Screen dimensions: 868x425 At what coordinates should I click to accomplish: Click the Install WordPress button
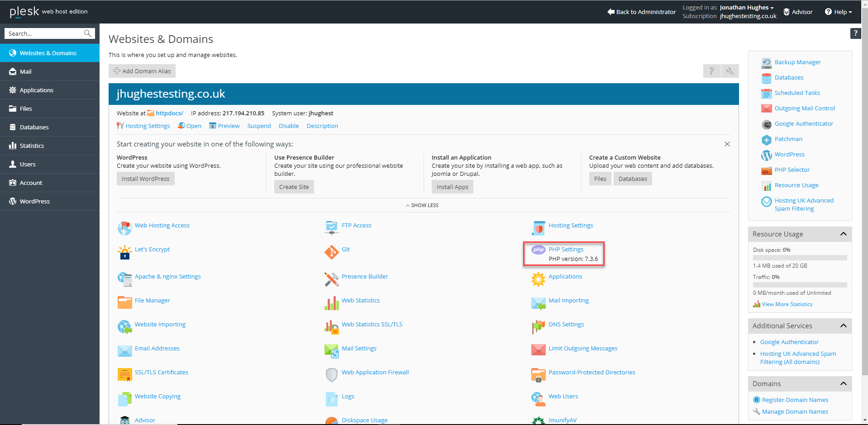[146, 179]
